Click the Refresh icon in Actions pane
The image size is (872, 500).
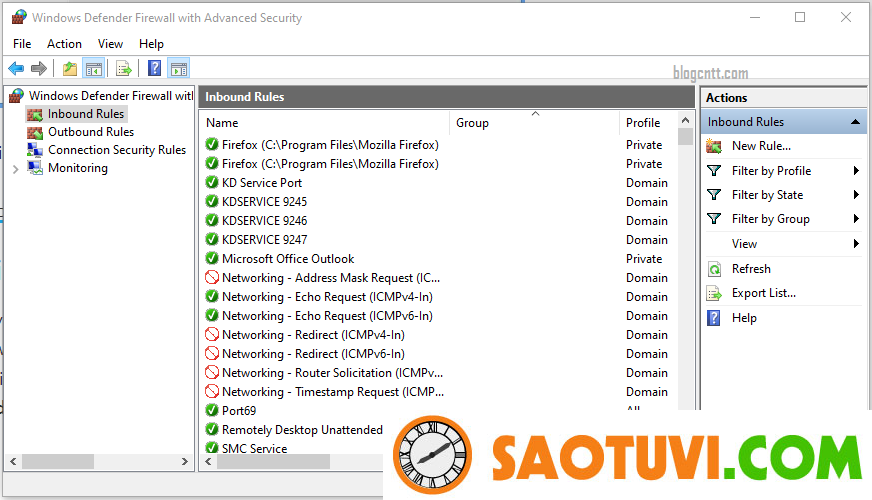(714, 269)
